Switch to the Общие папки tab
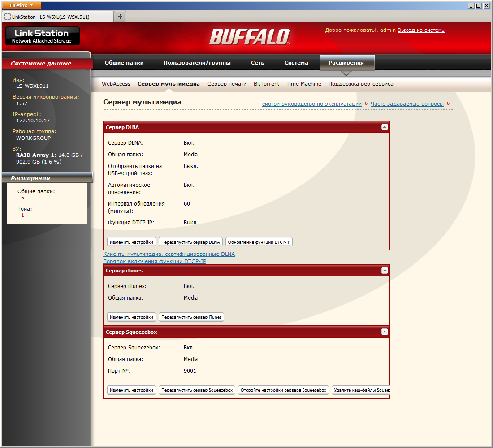 click(124, 63)
